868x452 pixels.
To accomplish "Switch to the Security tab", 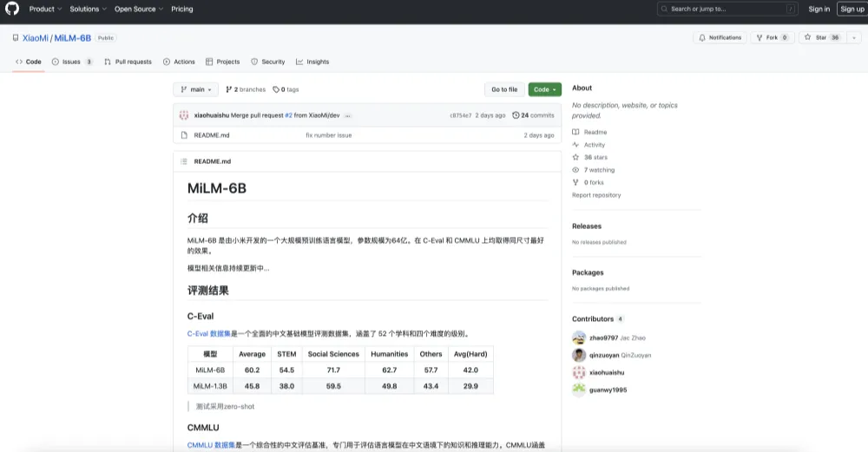I will coord(268,62).
